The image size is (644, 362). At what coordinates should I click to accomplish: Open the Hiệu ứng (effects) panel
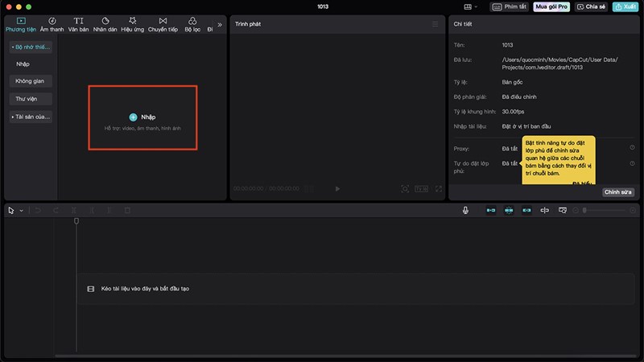click(x=133, y=24)
